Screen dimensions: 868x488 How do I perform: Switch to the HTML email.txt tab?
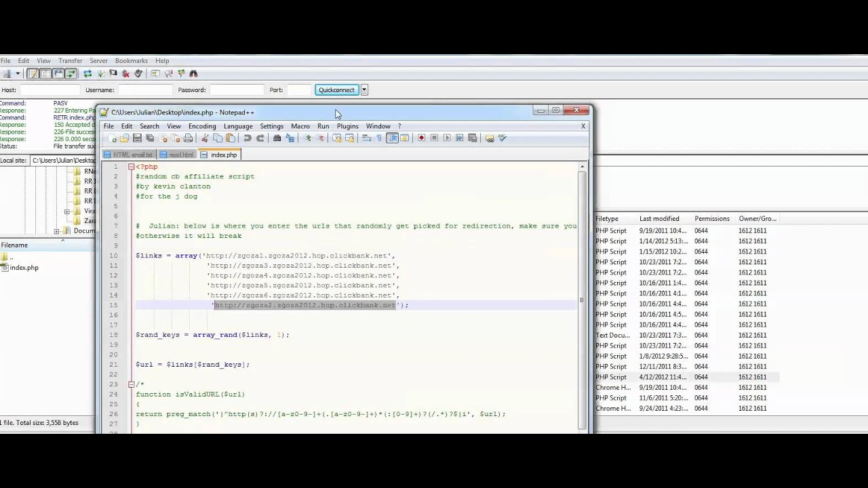(129, 155)
